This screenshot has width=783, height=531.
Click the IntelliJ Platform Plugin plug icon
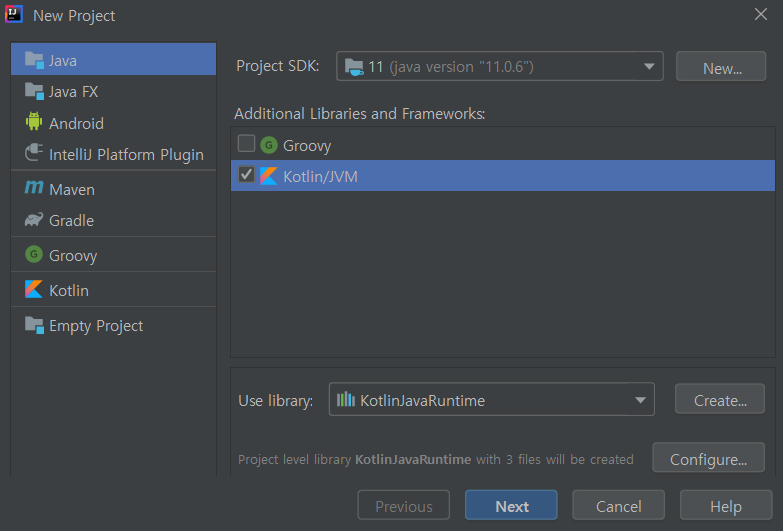[x=34, y=152]
